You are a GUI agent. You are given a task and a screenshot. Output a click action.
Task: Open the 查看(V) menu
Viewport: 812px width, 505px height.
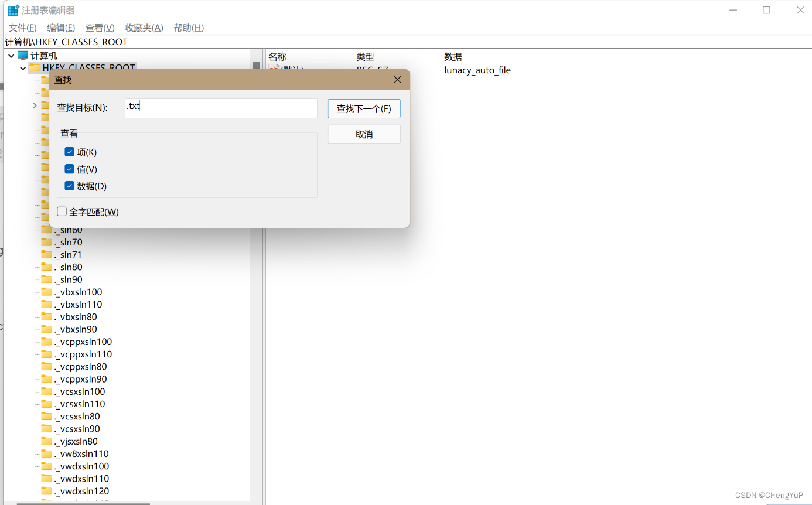click(100, 28)
